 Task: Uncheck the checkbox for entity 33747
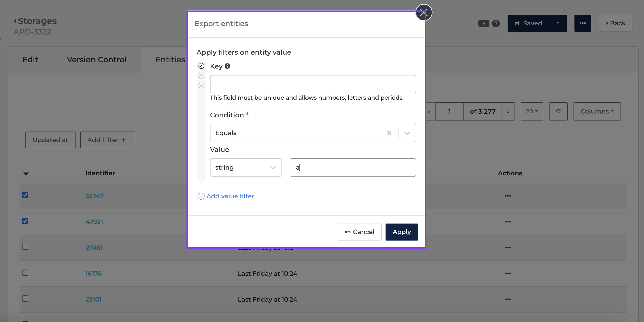point(25,195)
